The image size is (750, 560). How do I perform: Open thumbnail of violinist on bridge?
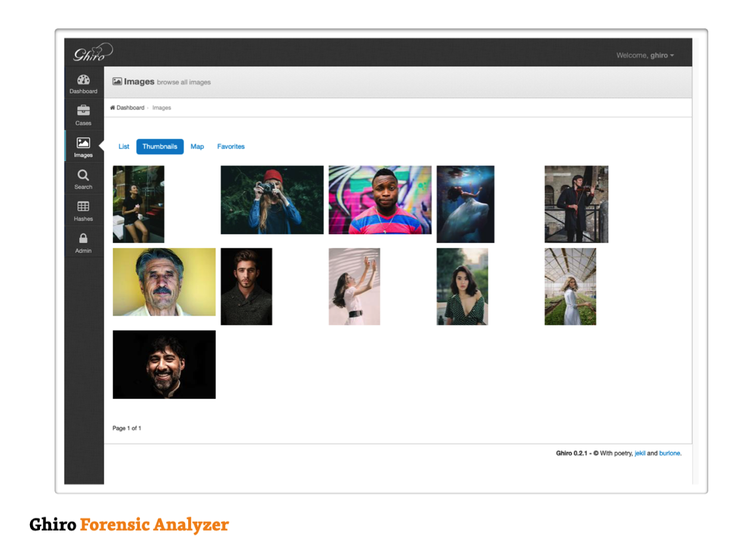(576, 204)
